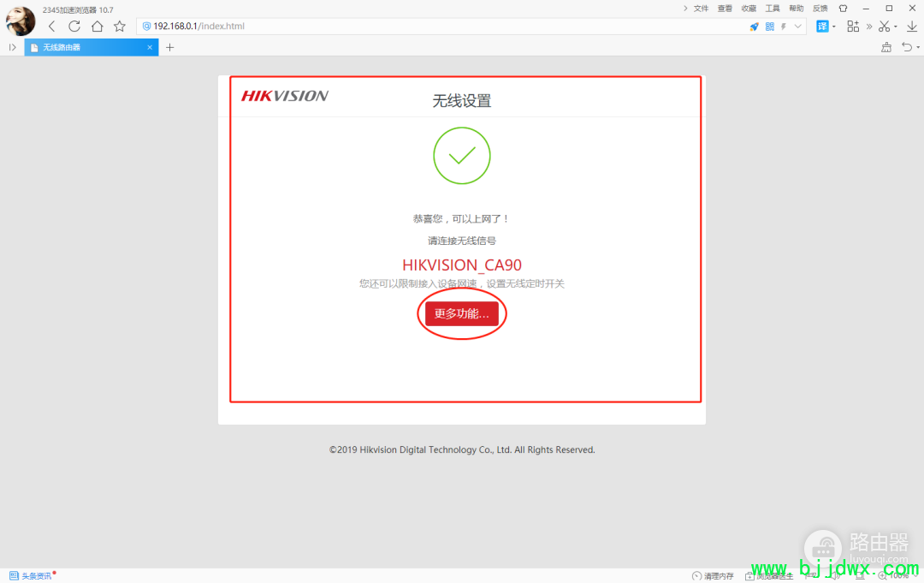Open 头条资讯 in status bar

pos(32,575)
